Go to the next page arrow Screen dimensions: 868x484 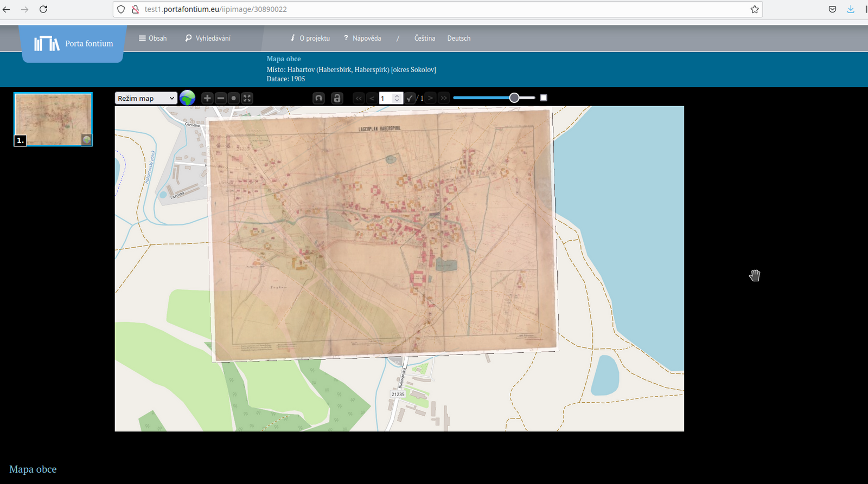tap(431, 98)
